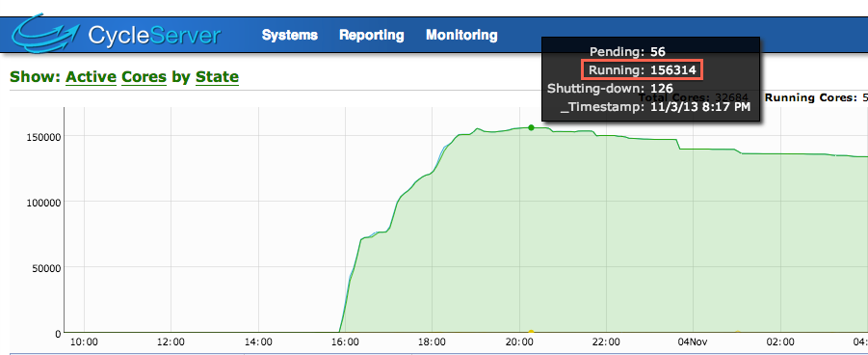Click the 100000 y-axis label

coord(43,203)
